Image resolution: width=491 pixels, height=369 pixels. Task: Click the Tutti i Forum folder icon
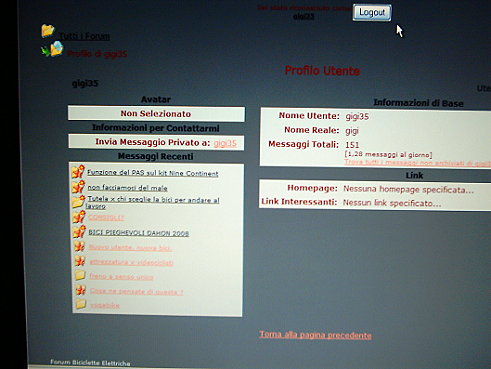coord(48,30)
